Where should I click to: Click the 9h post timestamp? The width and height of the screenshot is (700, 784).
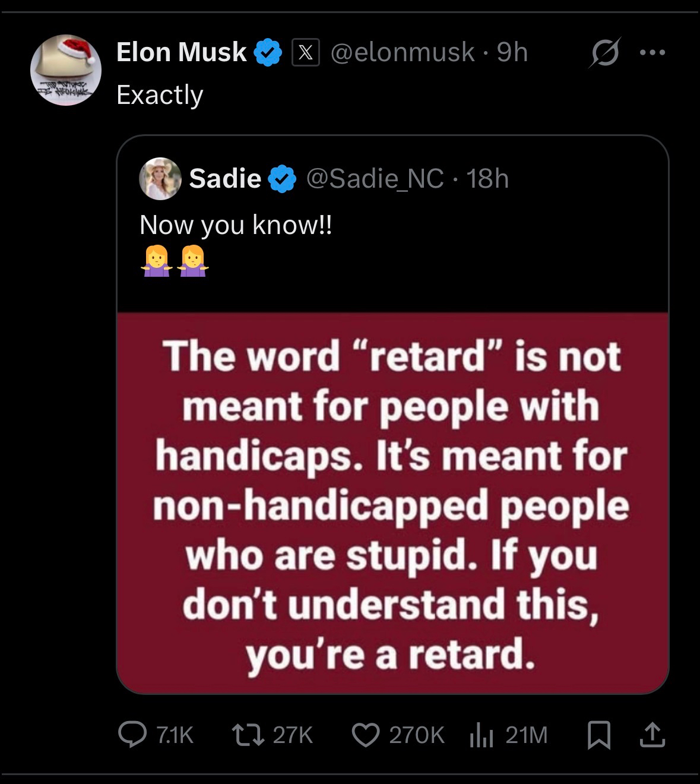tap(512, 52)
